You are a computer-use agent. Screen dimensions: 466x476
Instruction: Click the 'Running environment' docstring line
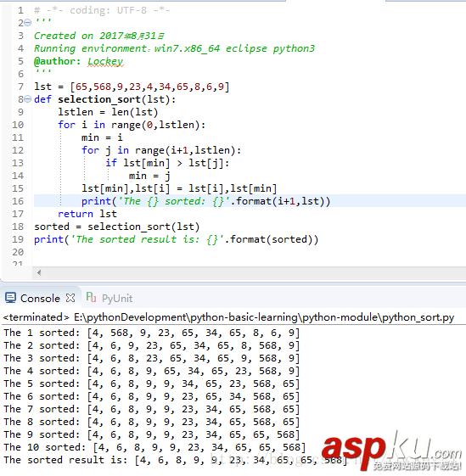174,49
